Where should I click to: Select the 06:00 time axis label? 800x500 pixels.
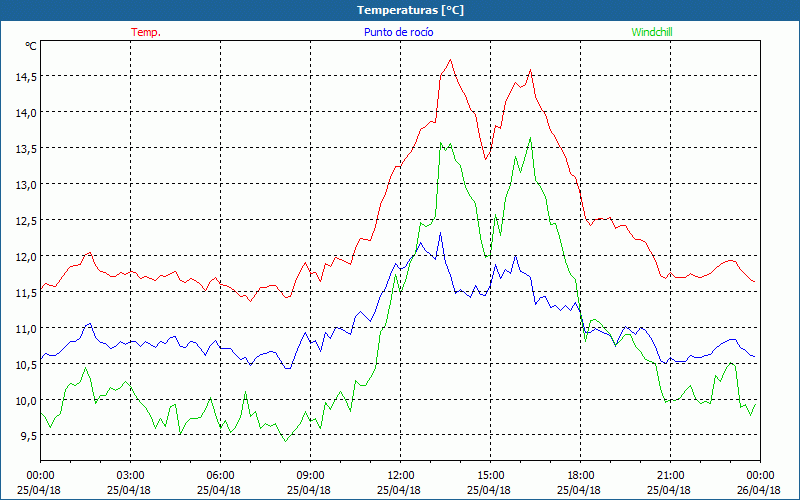click(221, 475)
